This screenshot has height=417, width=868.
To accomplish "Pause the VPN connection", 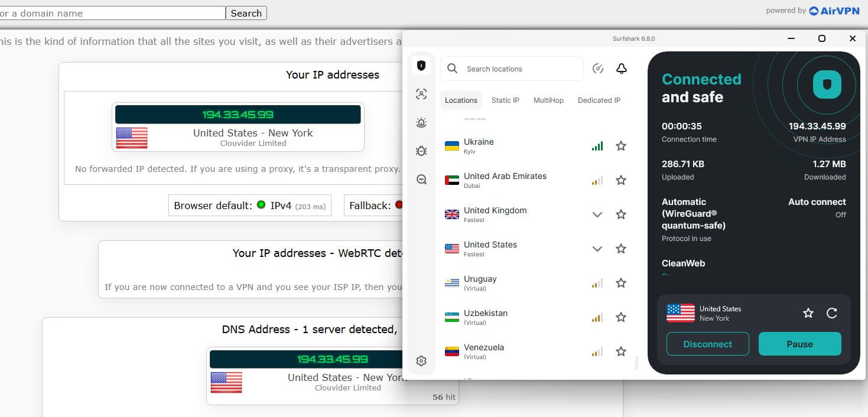I will coord(800,344).
